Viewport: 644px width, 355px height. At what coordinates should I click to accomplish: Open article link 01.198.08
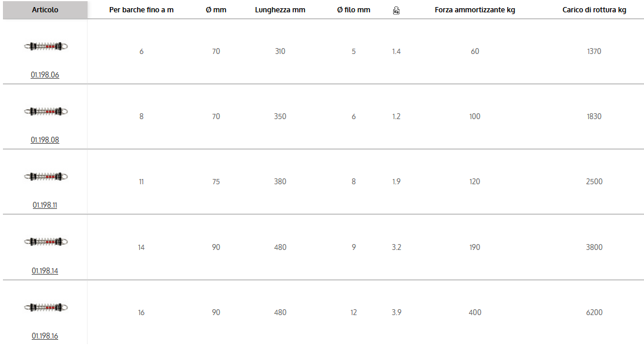coord(45,140)
